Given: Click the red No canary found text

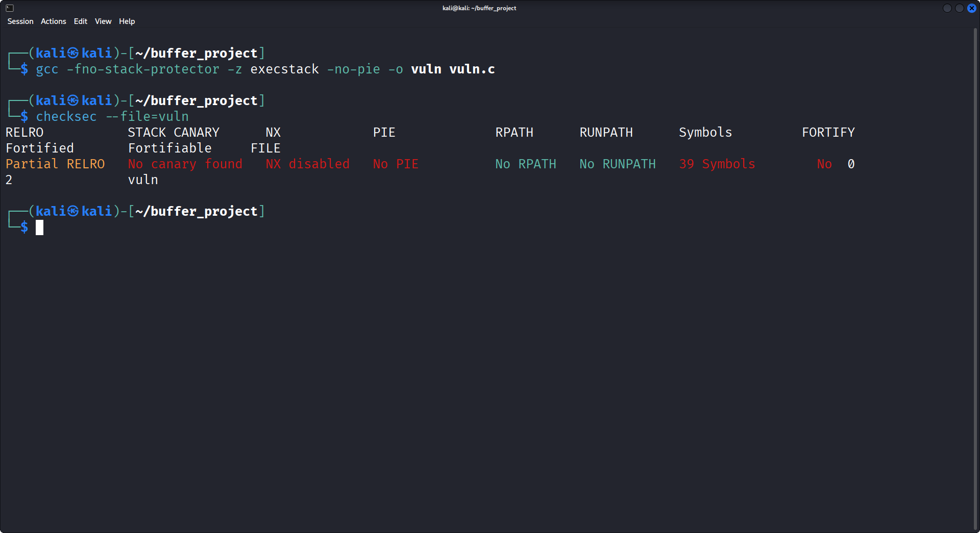Looking at the screenshot, I should click(185, 164).
